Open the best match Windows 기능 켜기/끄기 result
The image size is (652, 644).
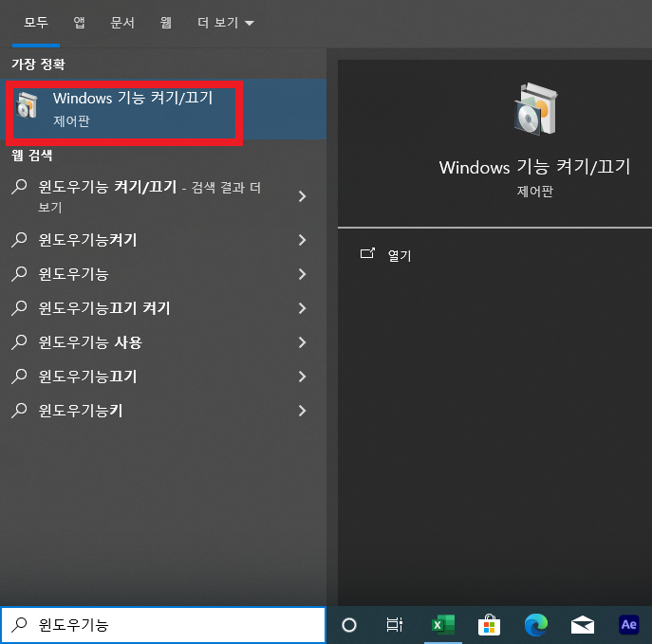(163, 109)
